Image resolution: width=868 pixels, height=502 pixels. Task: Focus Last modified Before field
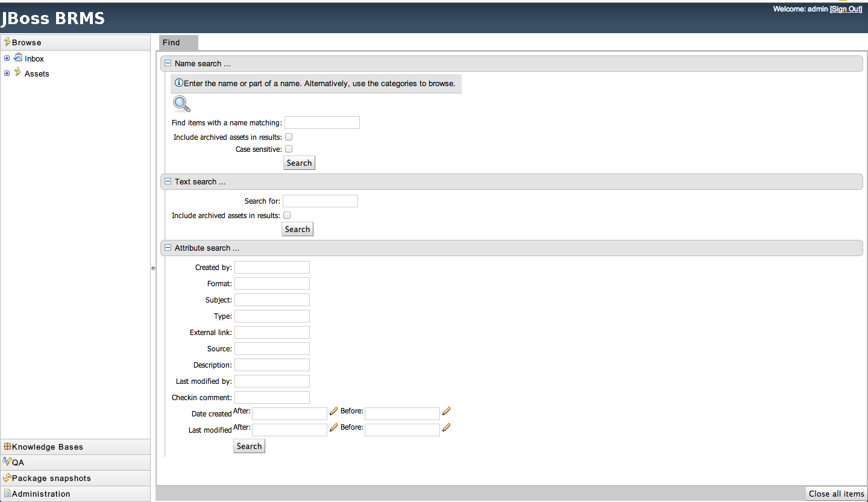(402, 430)
